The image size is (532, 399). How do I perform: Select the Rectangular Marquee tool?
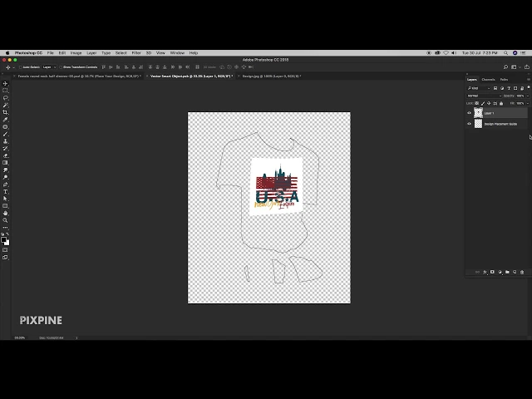point(5,91)
